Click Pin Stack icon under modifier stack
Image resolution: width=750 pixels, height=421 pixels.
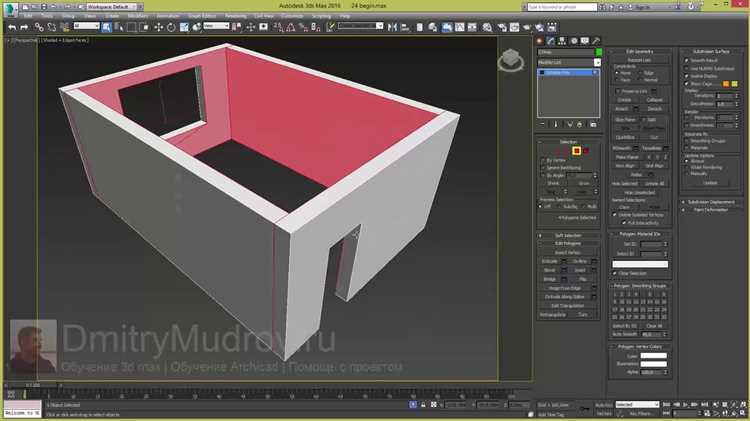click(x=542, y=124)
